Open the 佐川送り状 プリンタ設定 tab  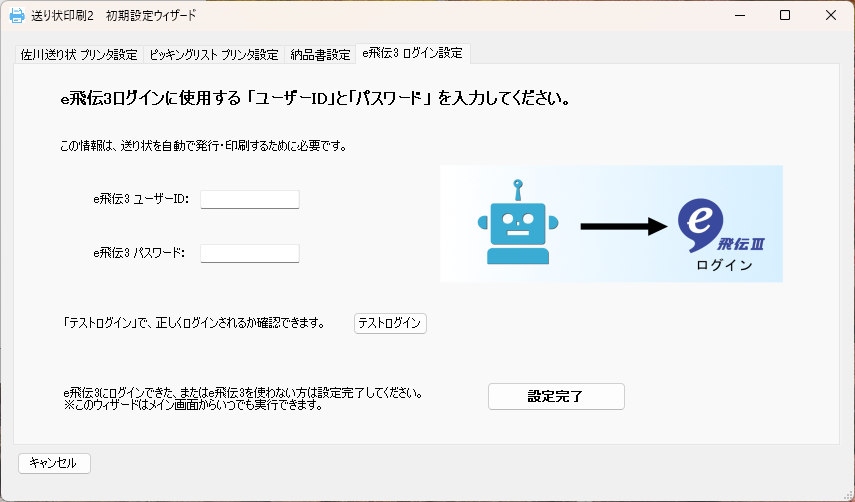79,55
